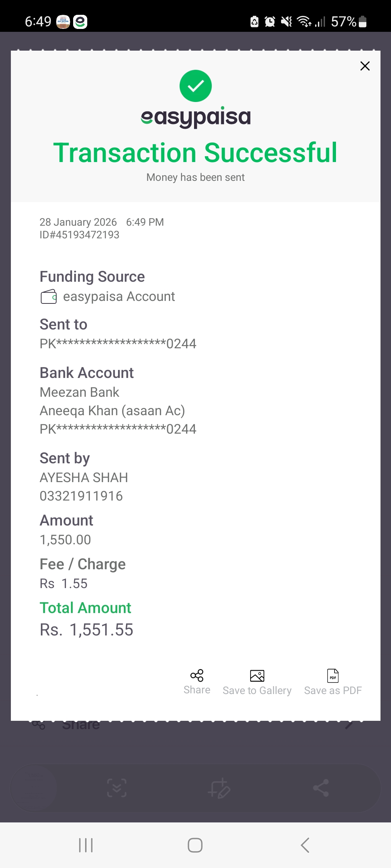Tap the easypaisa notification icon in status bar
This screenshot has height=868, width=391.
80,22
